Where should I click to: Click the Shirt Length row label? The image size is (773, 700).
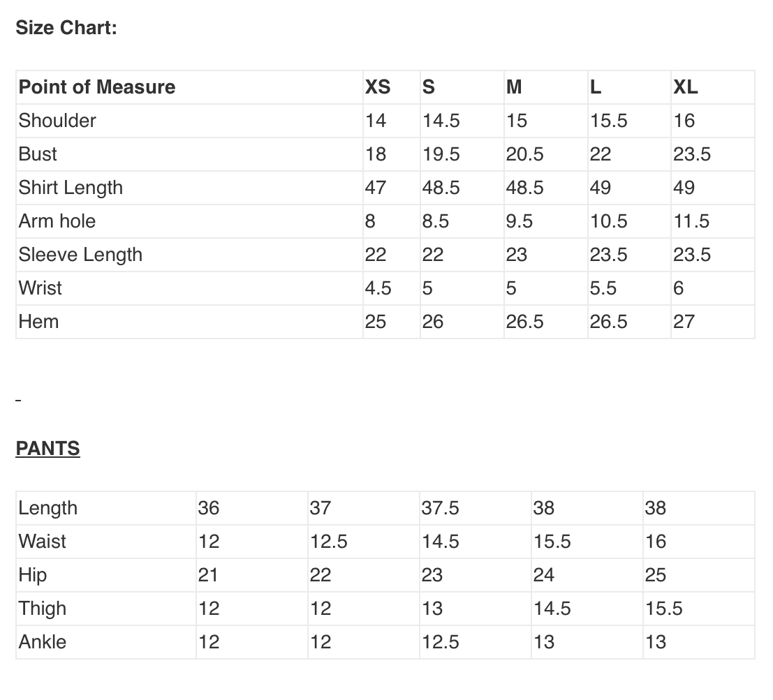coord(71,188)
